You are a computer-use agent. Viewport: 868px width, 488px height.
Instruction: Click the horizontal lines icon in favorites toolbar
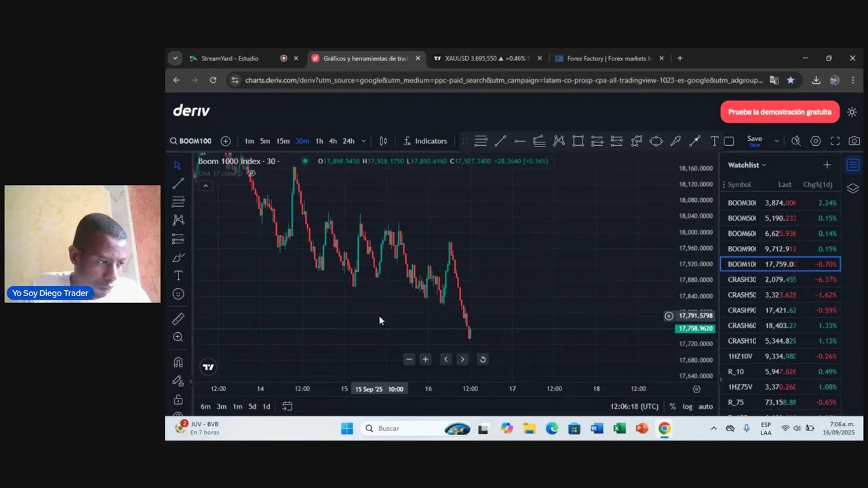click(481, 141)
